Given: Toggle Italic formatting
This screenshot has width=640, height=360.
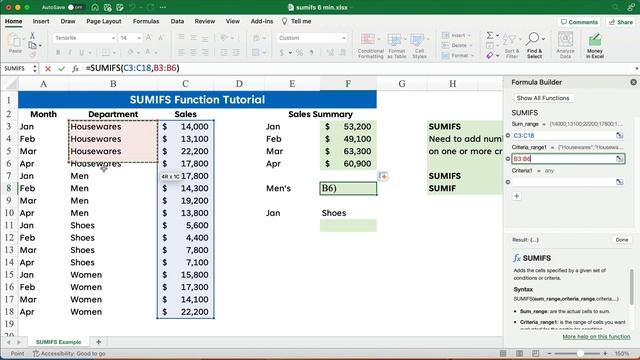Looking at the screenshot, I should (x=70, y=52).
